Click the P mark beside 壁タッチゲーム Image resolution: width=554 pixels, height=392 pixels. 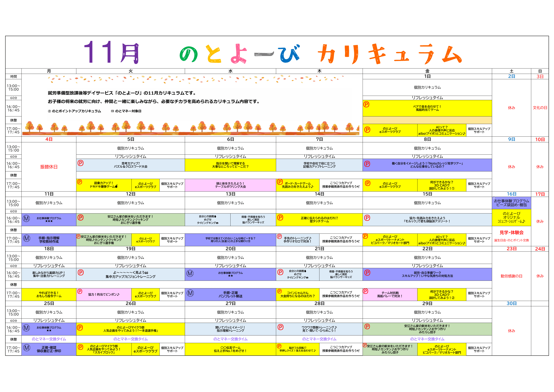(280, 218)
